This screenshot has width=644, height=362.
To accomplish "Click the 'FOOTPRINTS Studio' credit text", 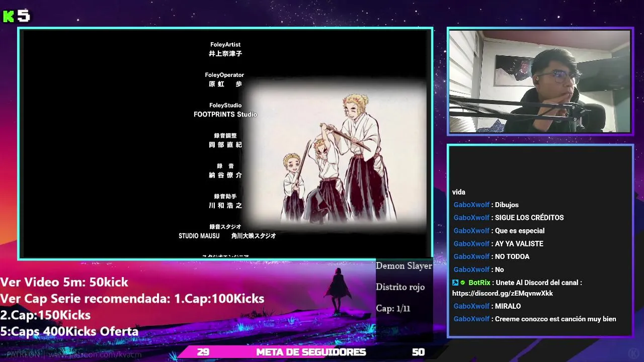I will pos(225,115).
